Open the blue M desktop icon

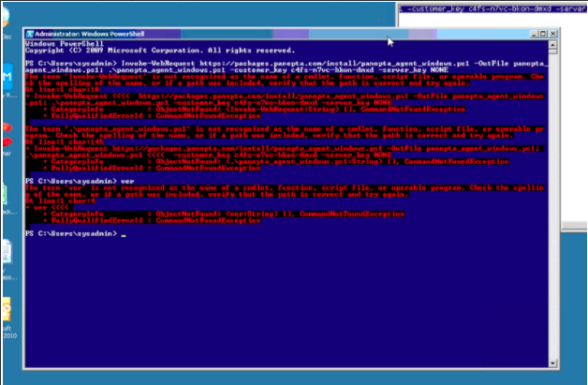point(7,77)
